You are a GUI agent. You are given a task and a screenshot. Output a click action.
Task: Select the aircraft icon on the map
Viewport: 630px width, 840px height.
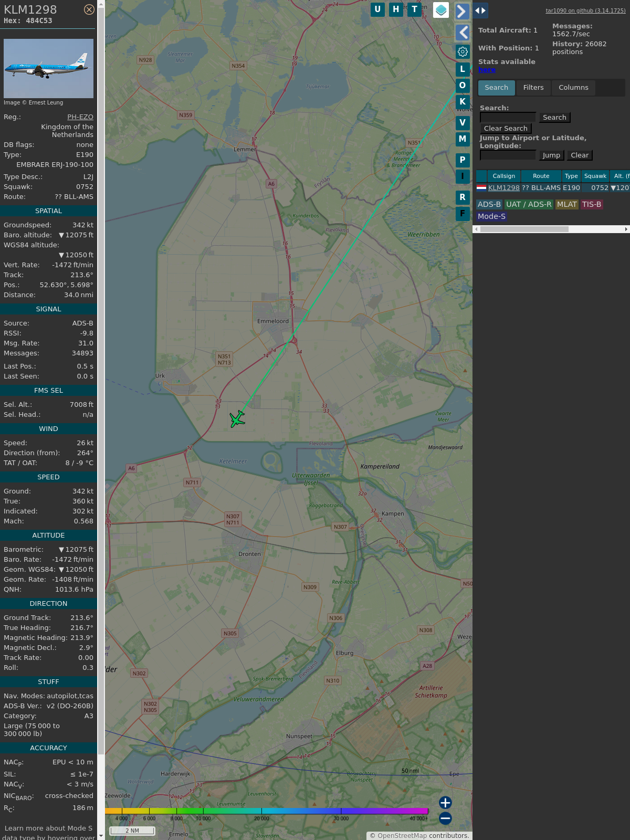237,419
